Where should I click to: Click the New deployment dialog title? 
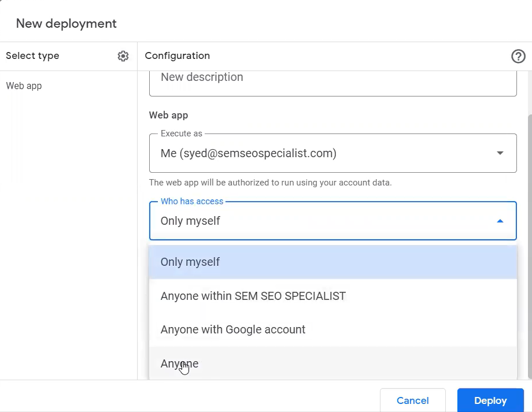pos(66,24)
